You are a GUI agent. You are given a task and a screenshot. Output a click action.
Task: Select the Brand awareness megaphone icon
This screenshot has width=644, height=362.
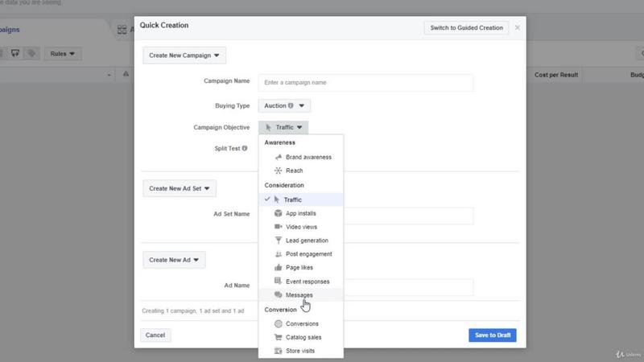278,157
